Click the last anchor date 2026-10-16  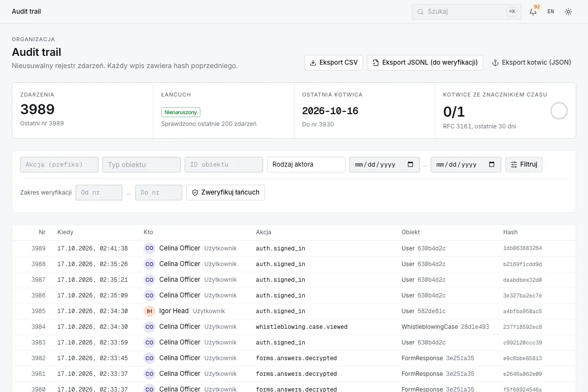click(330, 111)
